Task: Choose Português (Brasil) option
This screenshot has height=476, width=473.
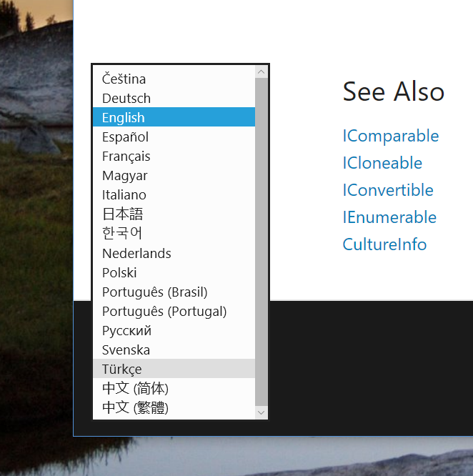Action: pos(174,292)
